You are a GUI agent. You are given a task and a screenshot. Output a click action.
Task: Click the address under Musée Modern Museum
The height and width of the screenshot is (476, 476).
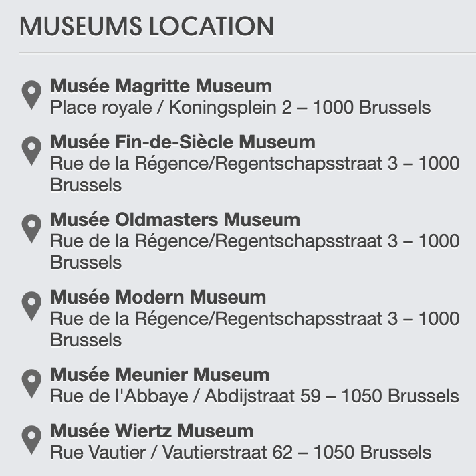click(255, 329)
